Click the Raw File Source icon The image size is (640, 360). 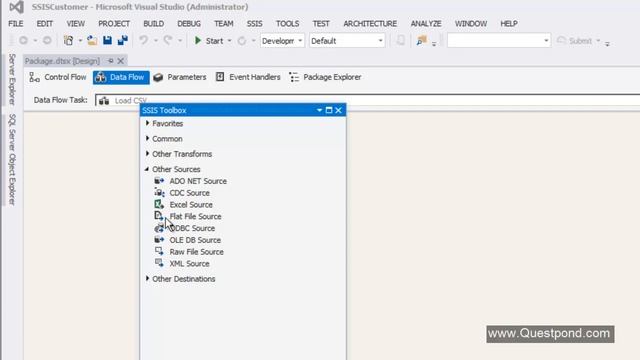(x=159, y=252)
